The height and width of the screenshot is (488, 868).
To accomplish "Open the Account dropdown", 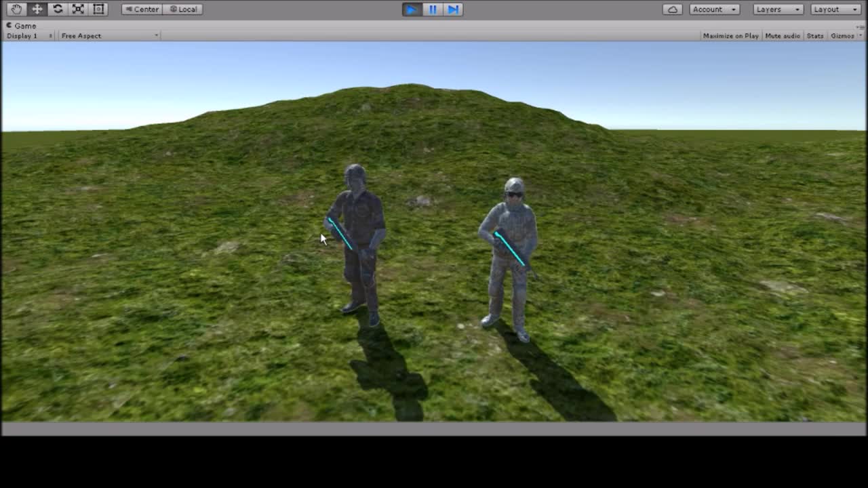I will [715, 9].
